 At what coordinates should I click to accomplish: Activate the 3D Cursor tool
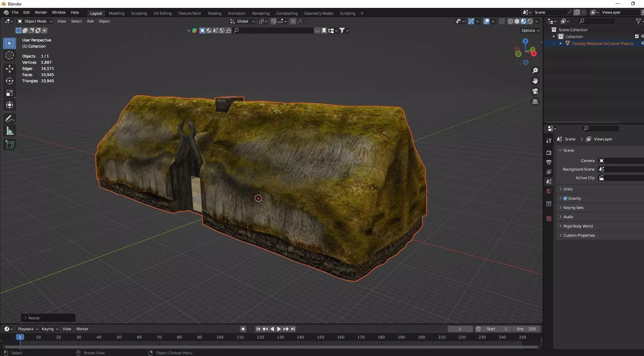(10, 55)
